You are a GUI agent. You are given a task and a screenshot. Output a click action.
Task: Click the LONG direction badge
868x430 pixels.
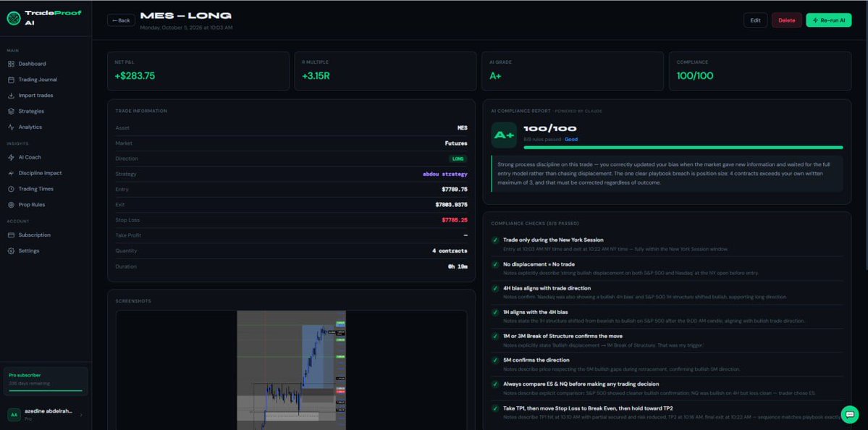458,159
